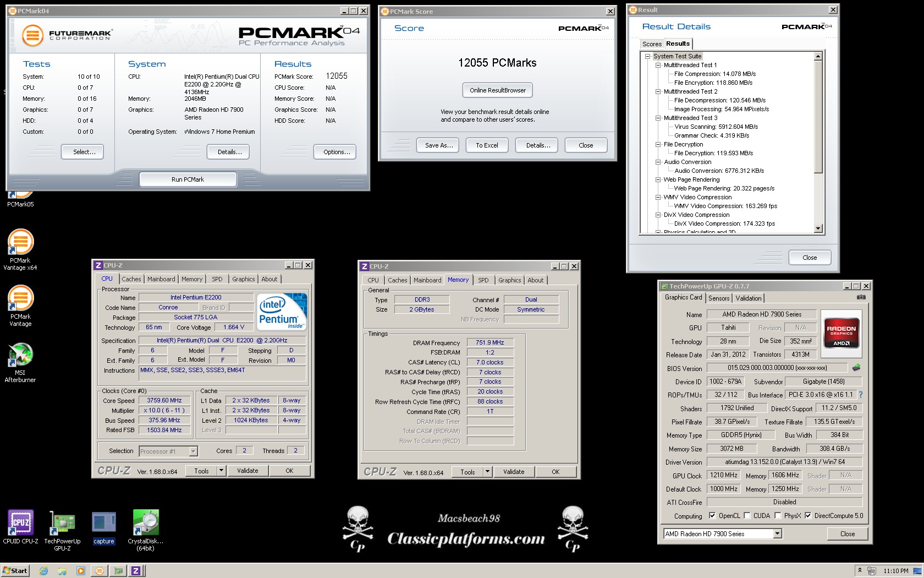Switch to Caches tab in left CPU-Z
Image resolution: width=924 pixels, height=578 pixels.
click(131, 279)
